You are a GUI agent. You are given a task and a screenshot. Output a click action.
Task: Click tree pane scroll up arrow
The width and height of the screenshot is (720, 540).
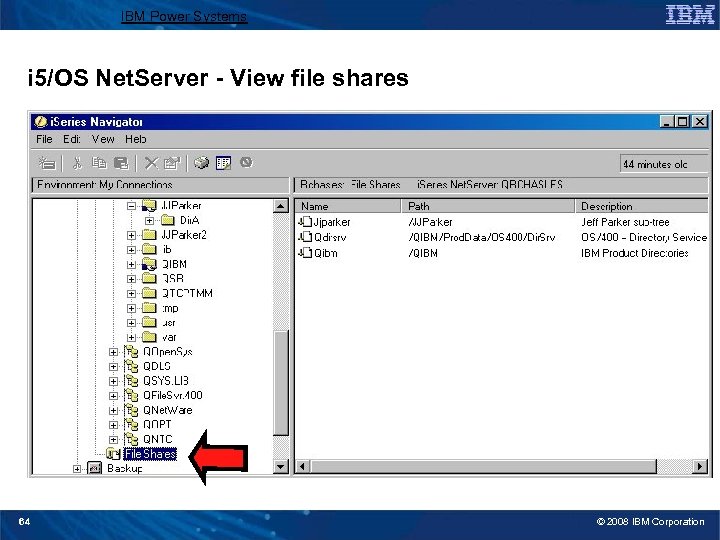[281, 206]
